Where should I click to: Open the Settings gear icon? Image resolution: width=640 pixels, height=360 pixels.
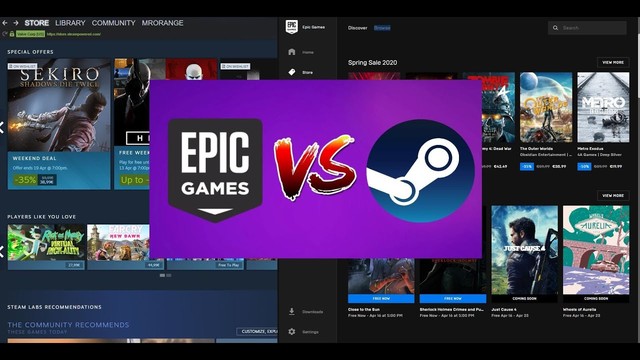pos(291,331)
